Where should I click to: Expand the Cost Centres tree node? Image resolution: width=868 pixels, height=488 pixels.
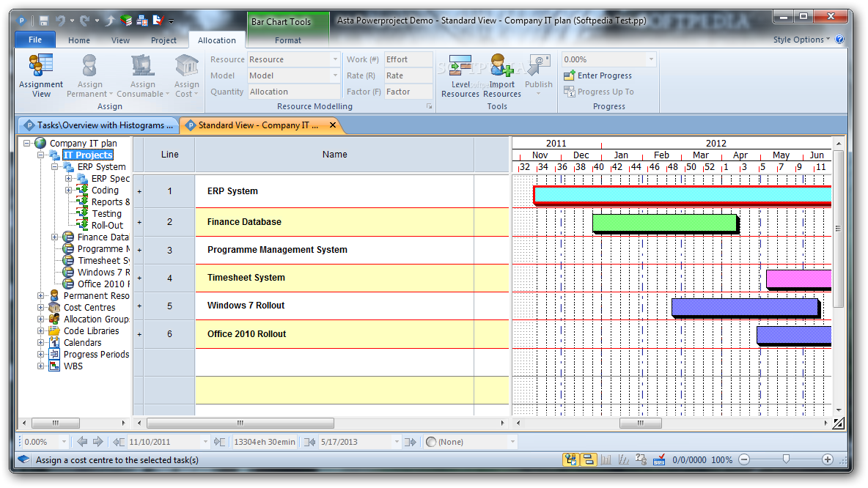40,307
